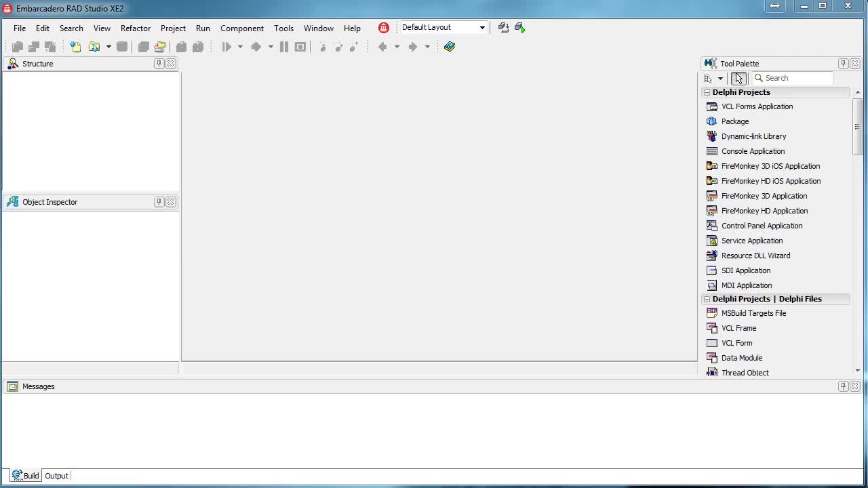Click the Tool Palette filter button beside search
The height and width of the screenshot is (488, 868).
[738, 79]
